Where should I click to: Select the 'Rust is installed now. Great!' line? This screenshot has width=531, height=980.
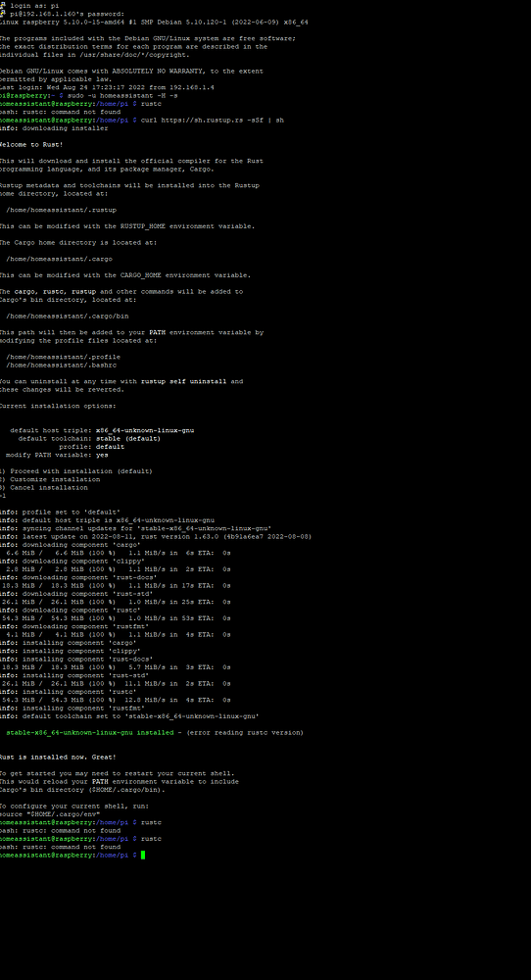(x=58, y=757)
